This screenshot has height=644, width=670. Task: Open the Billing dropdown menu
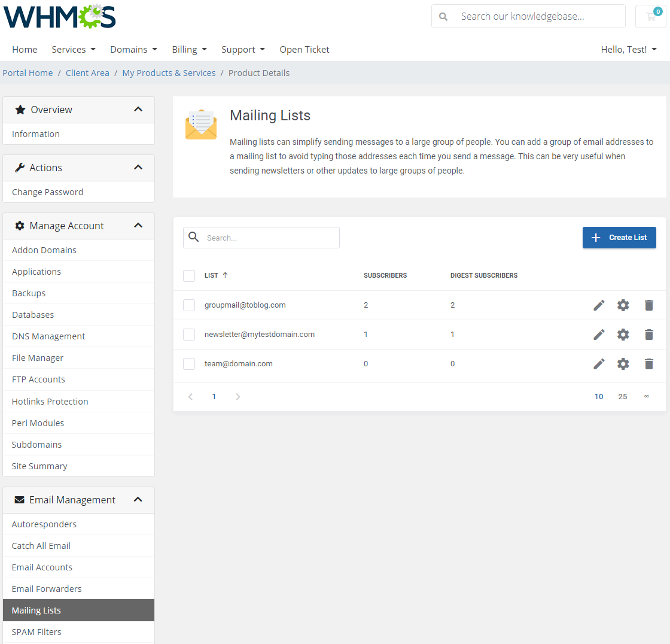189,50
